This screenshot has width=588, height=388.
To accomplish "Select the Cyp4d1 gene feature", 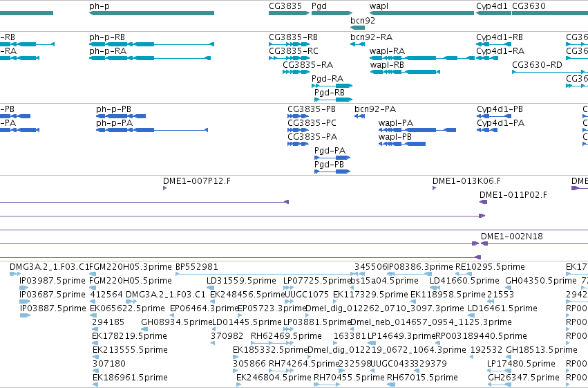I will point(493,13).
